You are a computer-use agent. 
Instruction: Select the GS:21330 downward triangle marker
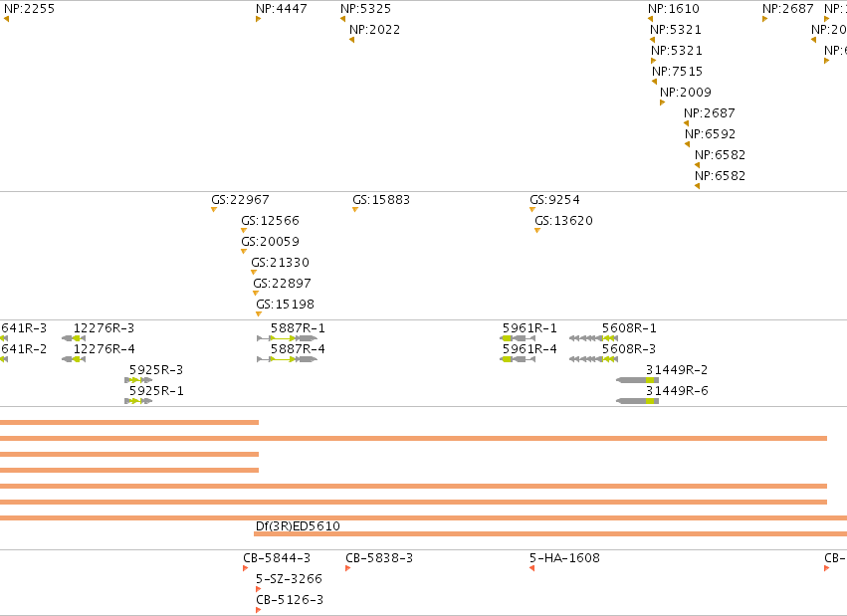coord(254,273)
